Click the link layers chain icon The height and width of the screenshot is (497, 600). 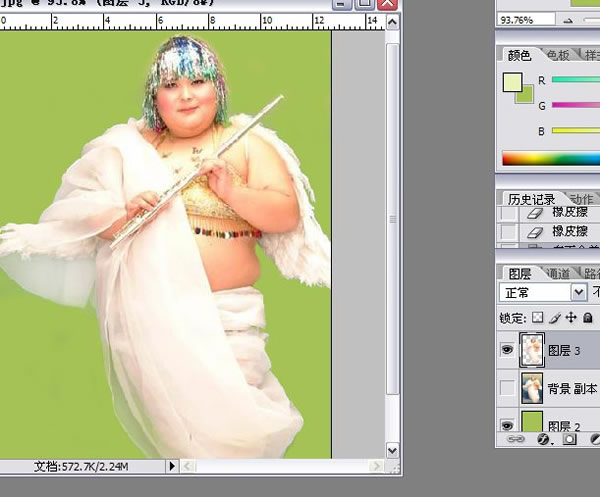point(517,439)
